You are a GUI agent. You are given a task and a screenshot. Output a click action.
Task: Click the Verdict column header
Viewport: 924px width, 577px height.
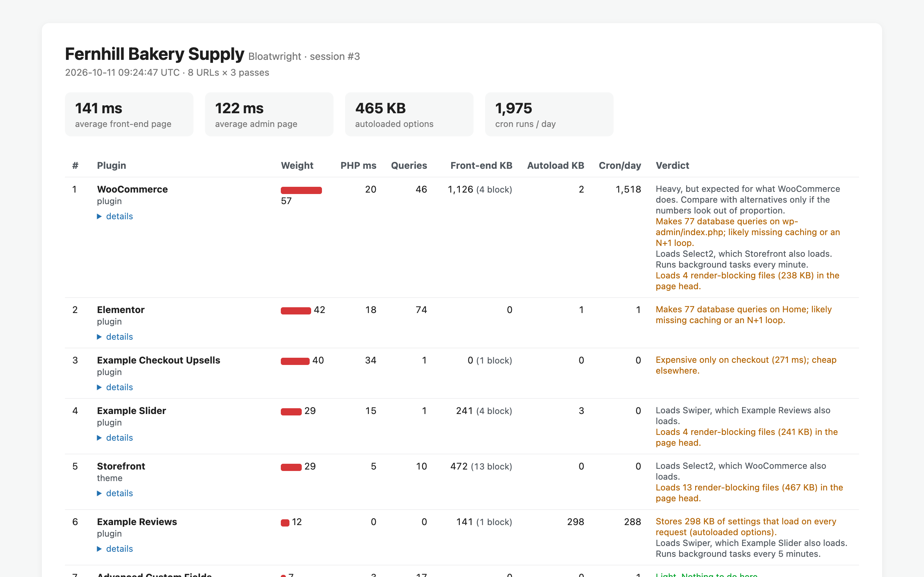click(x=672, y=165)
